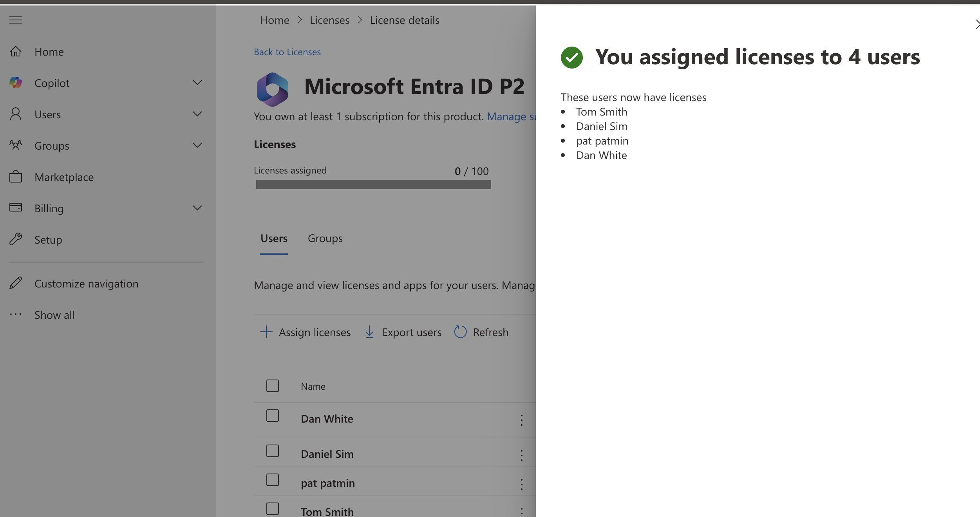Click the Home house icon in sidebar
Viewport: 980px width, 517px height.
click(x=16, y=51)
